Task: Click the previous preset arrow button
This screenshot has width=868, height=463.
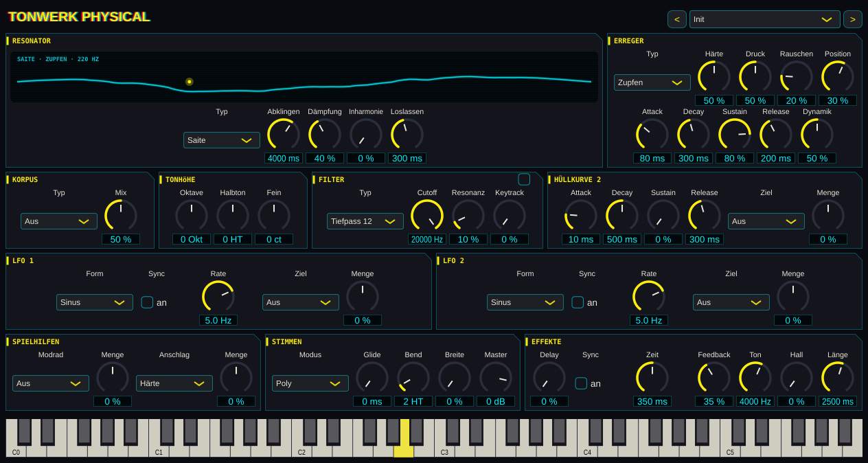Action: 676,19
